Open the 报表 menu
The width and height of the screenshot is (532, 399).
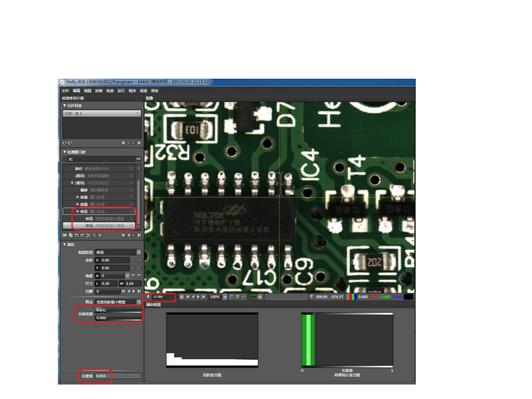143,91
